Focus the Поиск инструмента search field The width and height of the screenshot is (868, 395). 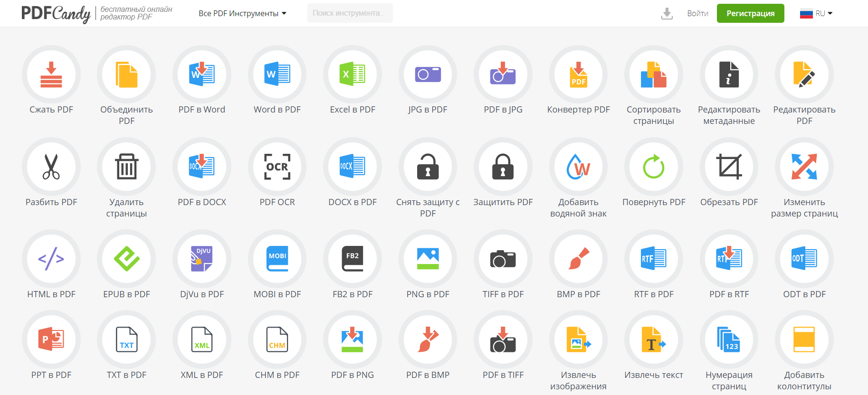coord(350,13)
